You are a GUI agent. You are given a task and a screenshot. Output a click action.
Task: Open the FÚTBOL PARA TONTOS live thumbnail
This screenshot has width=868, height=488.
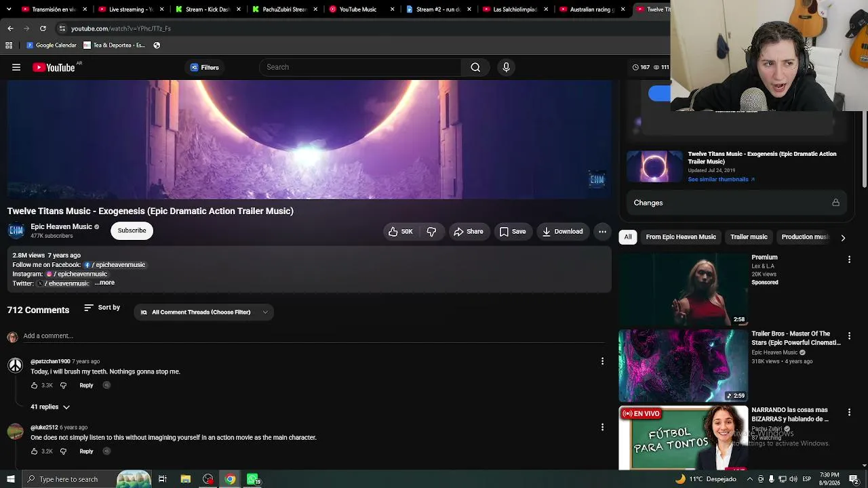coord(684,438)
